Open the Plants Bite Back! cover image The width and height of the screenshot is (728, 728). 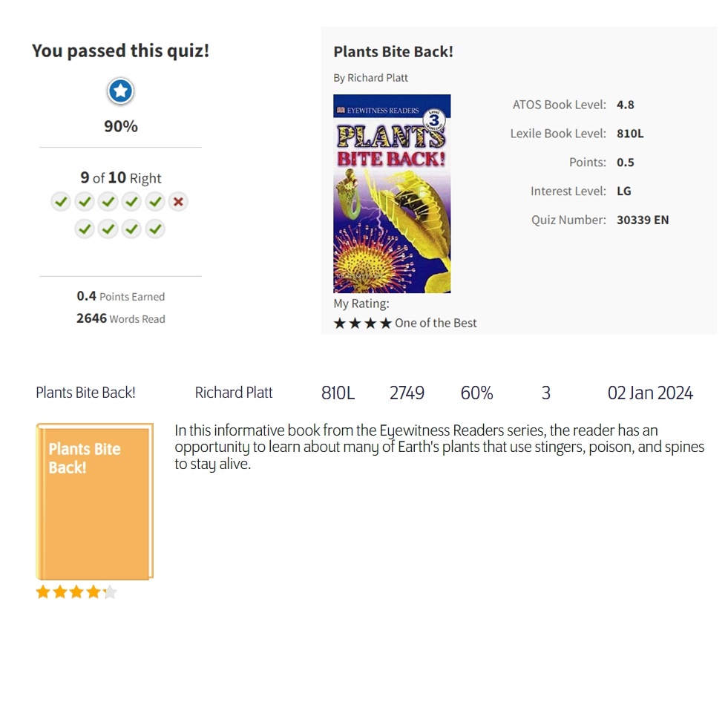(x=392, y=194)
